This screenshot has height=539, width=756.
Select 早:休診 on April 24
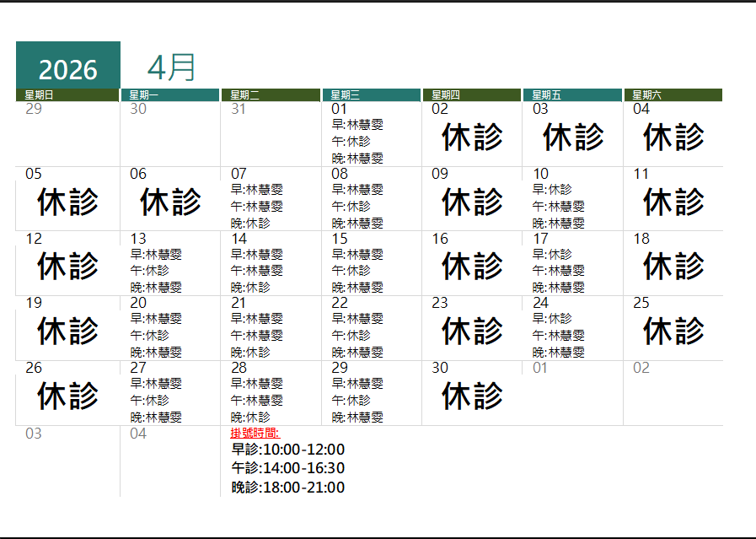(557, 319)
